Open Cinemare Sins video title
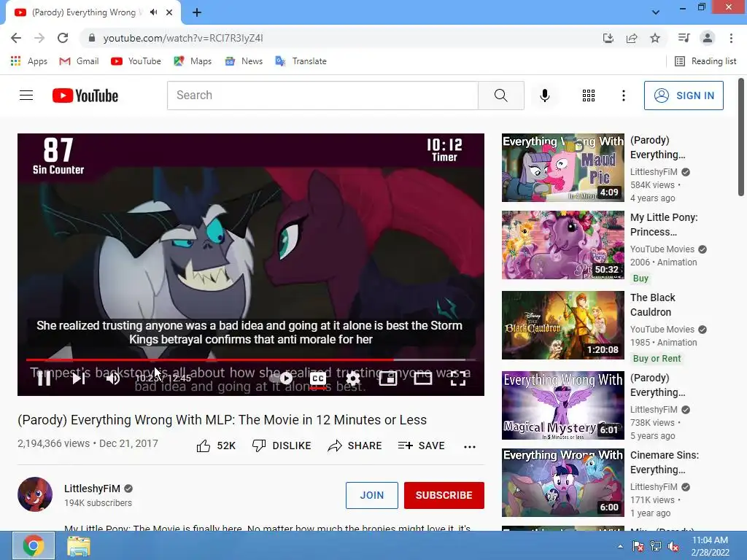This screenshot has height=560, width=747. [x=664, y=462]
